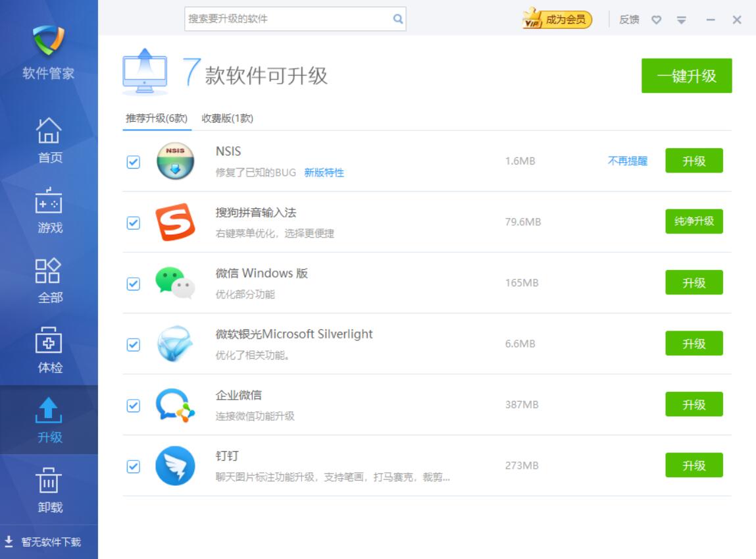756x559 pixels.
Task: Click the 软件管家 shield logo
Action: [49, 41]
